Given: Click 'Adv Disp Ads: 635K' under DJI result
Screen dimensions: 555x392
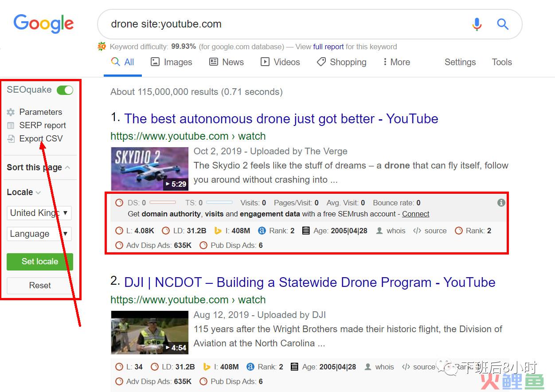Looking at the screenshot, I should point(153,381).
